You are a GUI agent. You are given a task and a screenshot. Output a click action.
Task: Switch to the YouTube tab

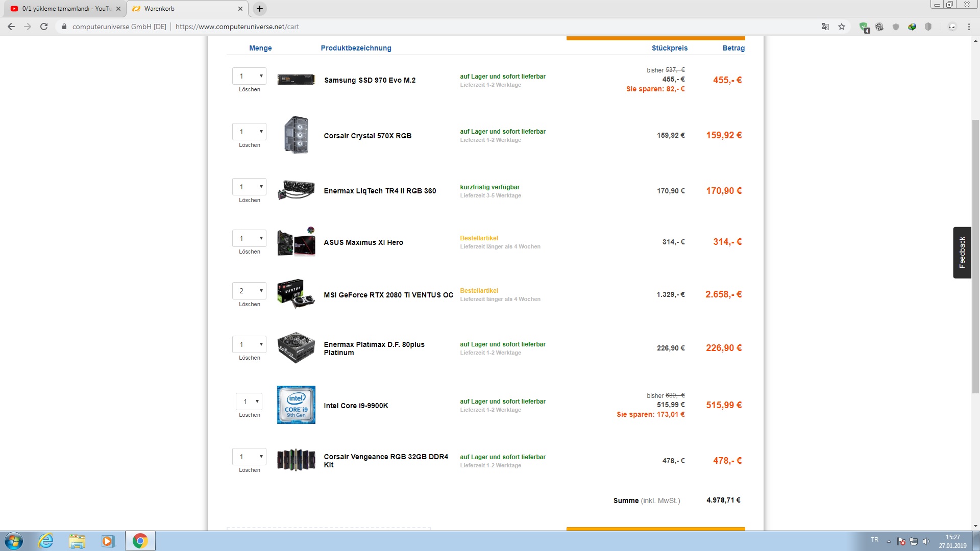[x=65, y=9]
